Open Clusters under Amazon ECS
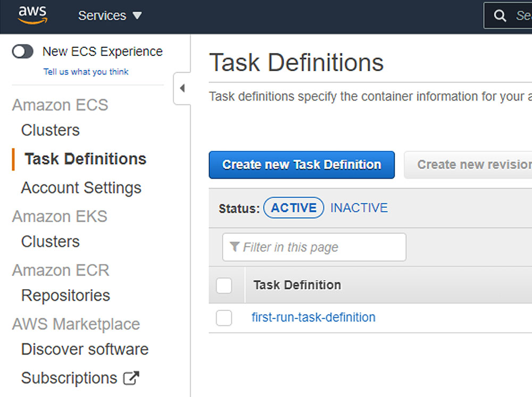Image resolution: width=532 pixels, height=397 pixels. coord(50,130)
